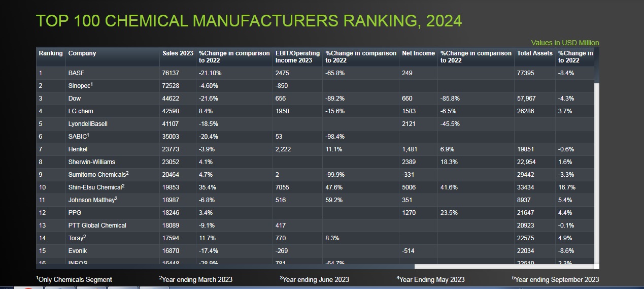
Task: Click the sales value 19853 for Shin-Etsu
Action: [171, 187]
